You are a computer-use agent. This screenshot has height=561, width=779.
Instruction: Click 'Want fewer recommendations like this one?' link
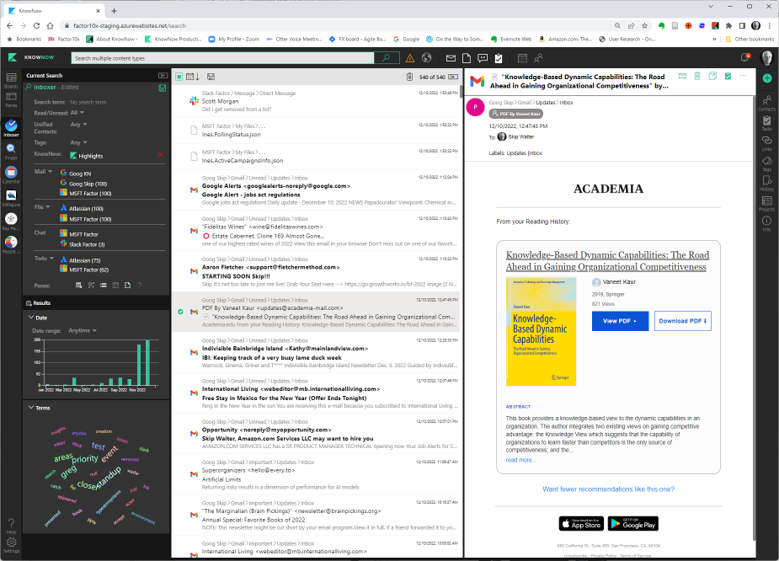point(608,489)
